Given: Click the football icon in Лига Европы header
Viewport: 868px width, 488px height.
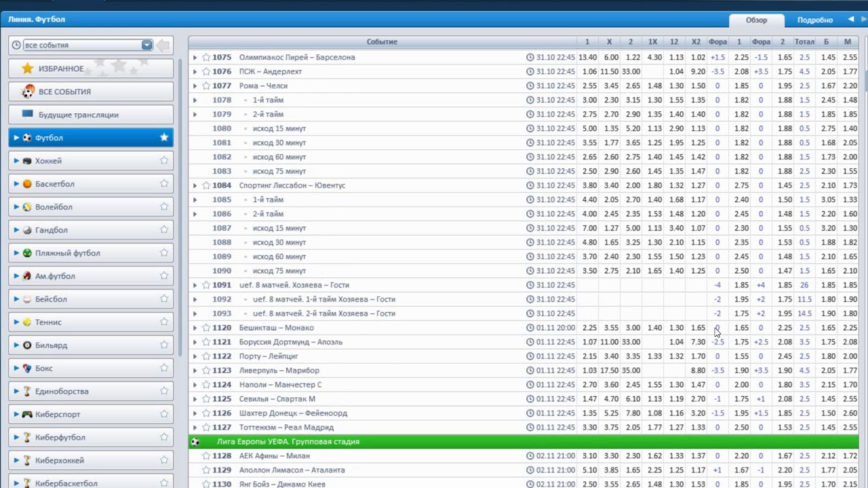Looking at the screenshot, I should pos(195,441).
